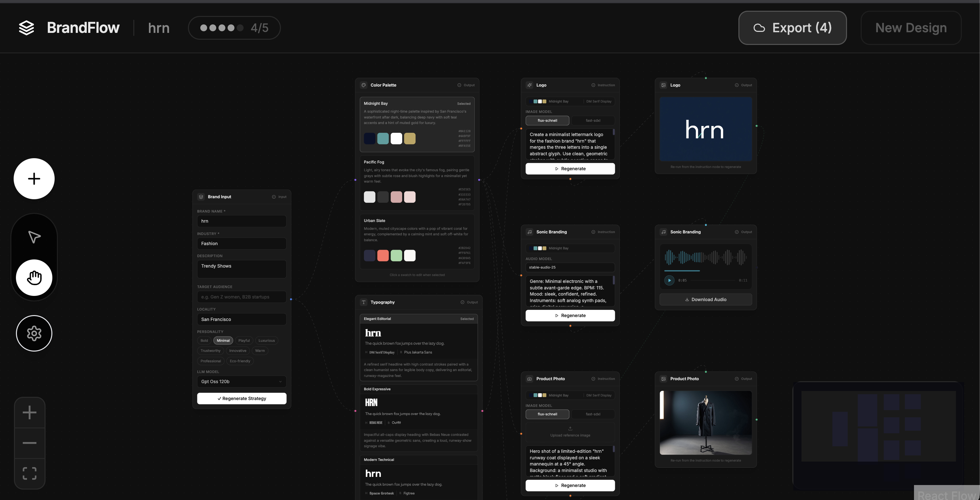Click the Target Audience input field

pos(242,297)
